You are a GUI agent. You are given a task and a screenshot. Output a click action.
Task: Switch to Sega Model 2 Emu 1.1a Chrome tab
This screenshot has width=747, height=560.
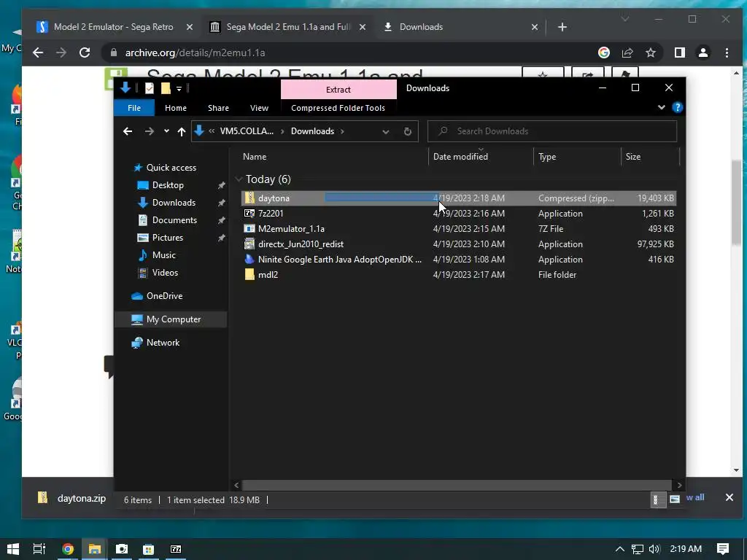pyautogui.click(x=287, y=27)
